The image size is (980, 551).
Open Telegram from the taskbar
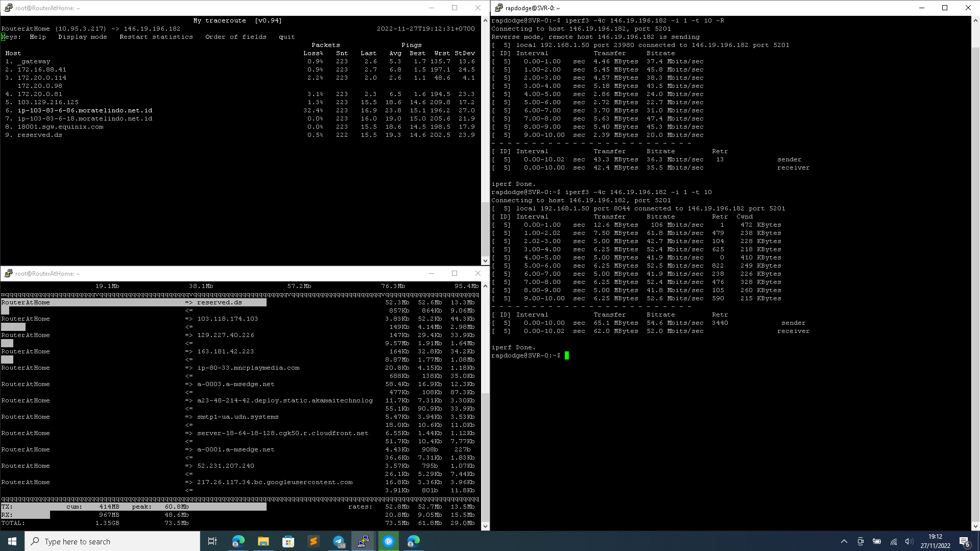coord(339,541)
